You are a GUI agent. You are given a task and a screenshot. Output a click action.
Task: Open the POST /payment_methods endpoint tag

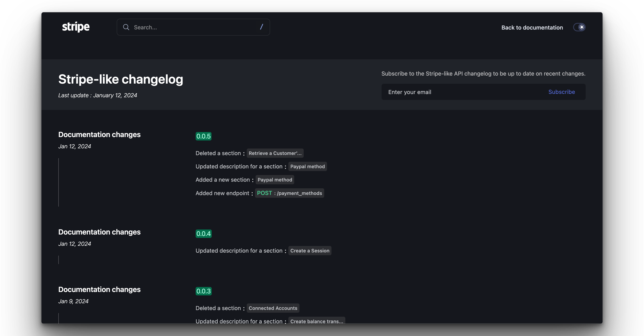coord(289,193)
